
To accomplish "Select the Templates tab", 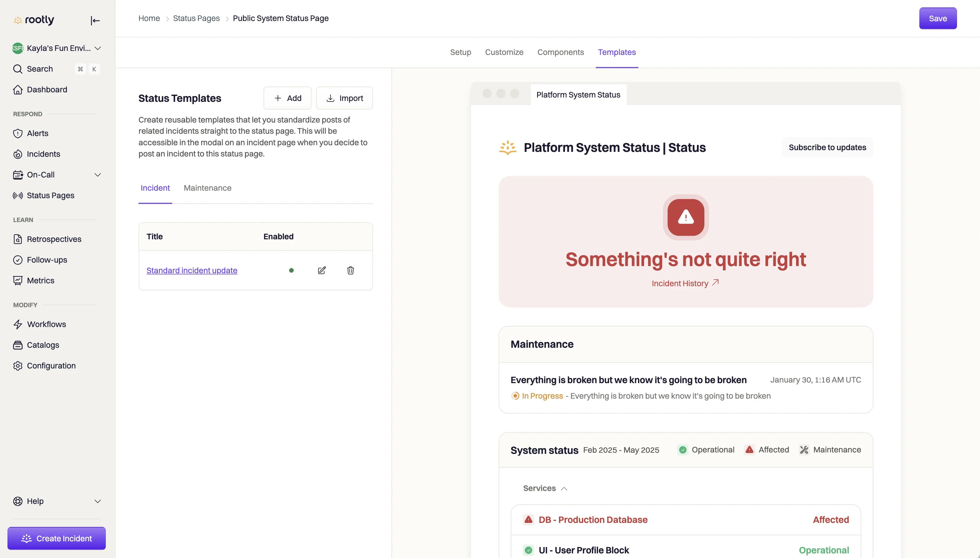I will (617, 52).
